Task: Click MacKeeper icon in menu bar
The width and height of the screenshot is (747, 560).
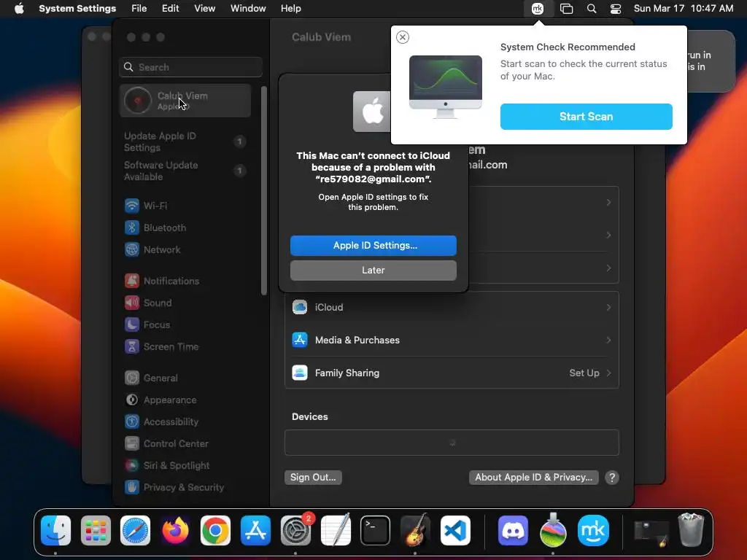Action: coord(538,9)
